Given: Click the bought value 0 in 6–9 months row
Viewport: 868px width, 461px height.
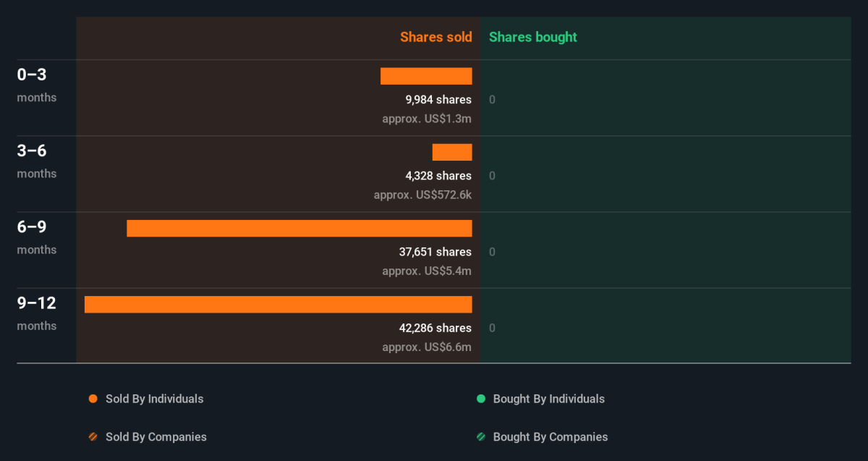Looking at the screenshot, I should click(x=493, y=252).
